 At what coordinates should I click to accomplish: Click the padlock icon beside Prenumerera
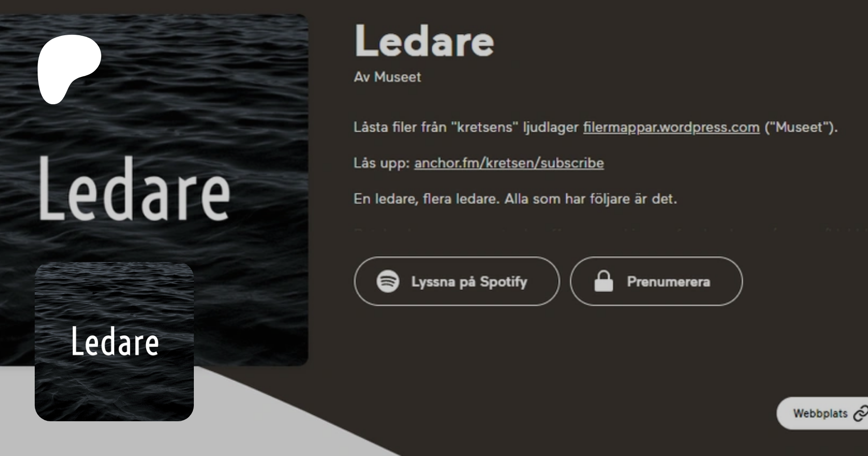(x=603, y=281)
